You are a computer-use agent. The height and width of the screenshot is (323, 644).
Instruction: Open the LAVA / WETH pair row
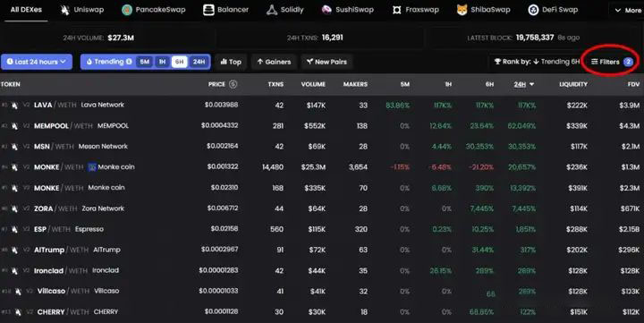click(x=322, y=106)
